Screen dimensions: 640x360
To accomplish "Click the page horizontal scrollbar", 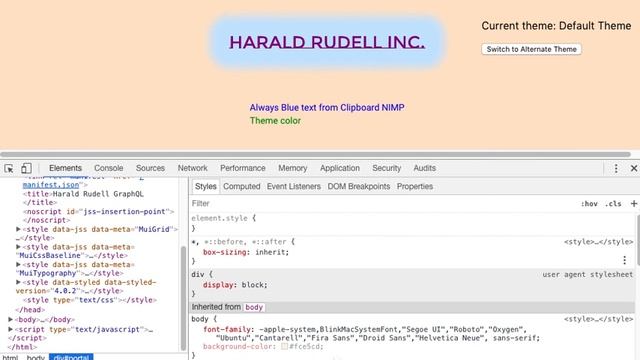I will pyautogui.click(x=316, y=155).
